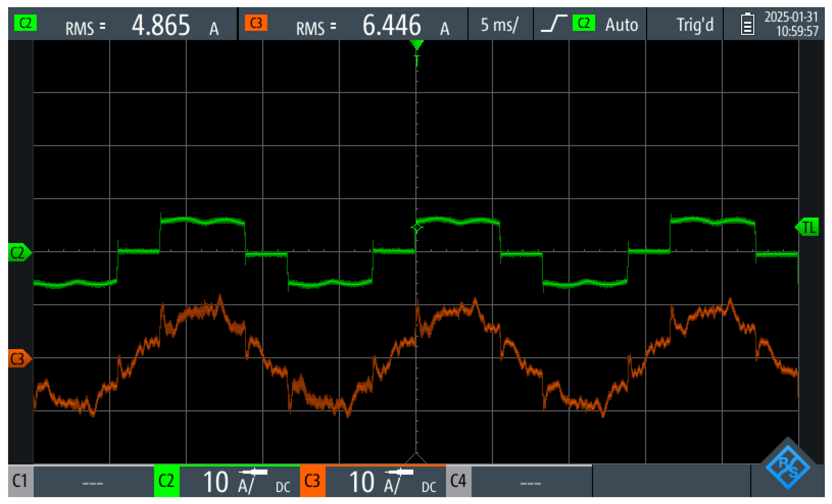Image resolution: width=832 pixels, height=504 pixels.
Task: Click the Auto trigger mode label
Action: coord(621,25)
